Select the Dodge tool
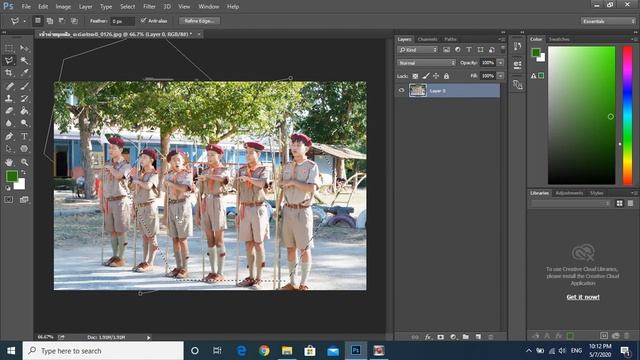640x360 pixels. 24,123
